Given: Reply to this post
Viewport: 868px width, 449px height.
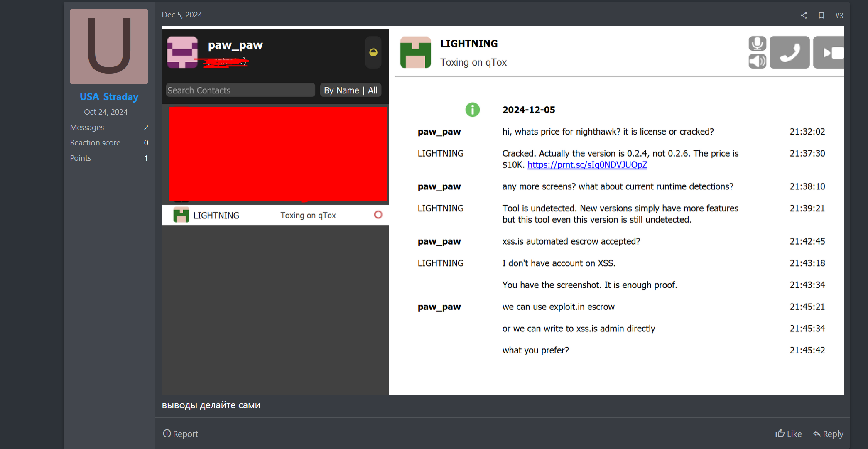Looking at the screenshot, I should click(x=828, y=434).
